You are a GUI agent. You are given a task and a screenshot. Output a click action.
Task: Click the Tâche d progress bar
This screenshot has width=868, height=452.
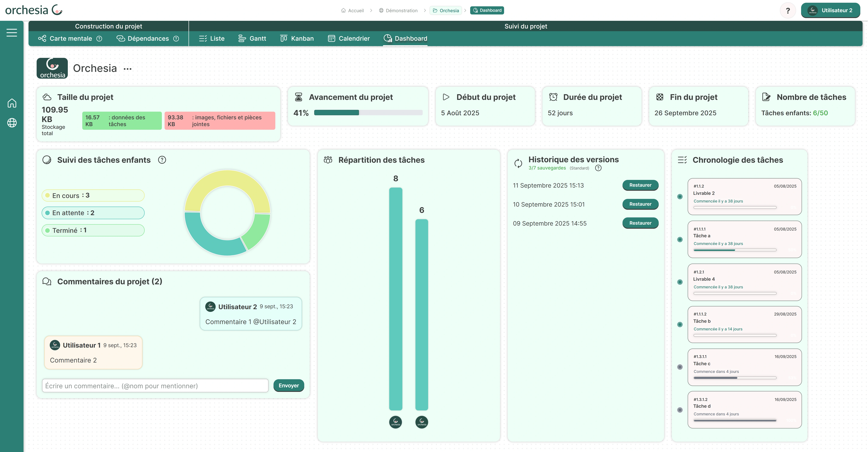[735, 420]
